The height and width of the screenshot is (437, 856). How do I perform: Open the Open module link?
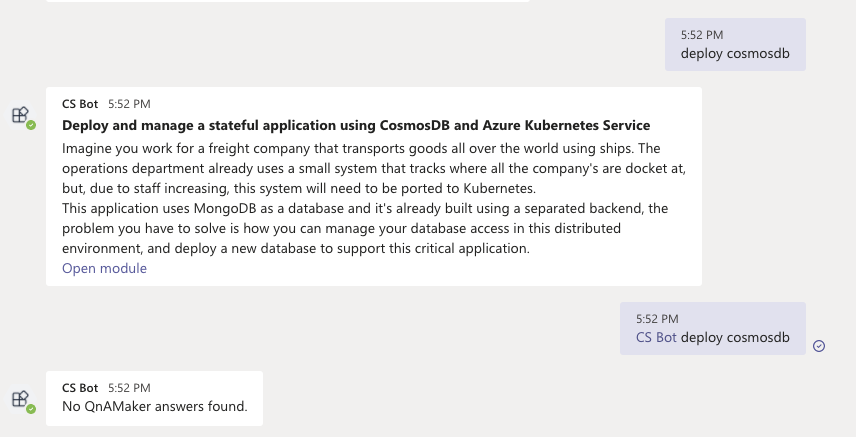104,268
